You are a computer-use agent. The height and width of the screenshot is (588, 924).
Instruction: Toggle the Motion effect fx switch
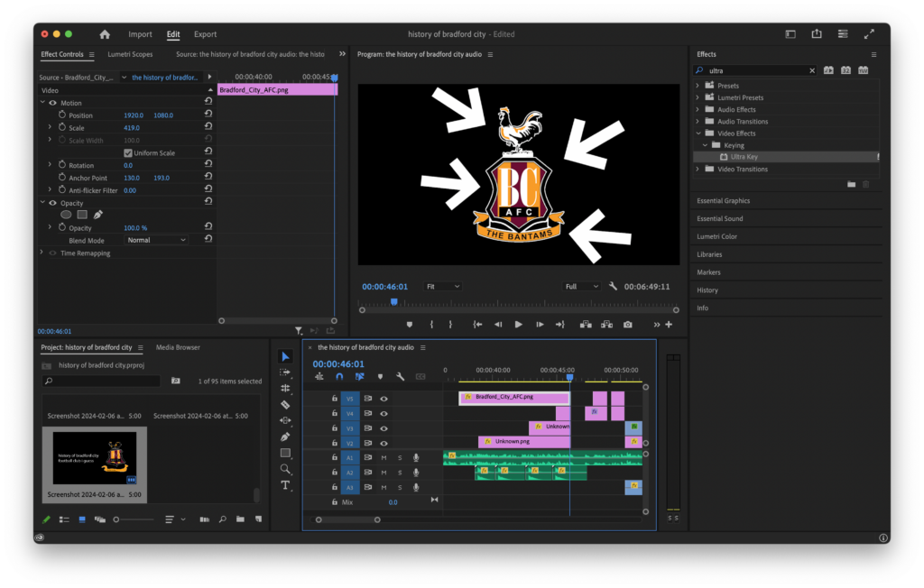(x=53, y=103)
